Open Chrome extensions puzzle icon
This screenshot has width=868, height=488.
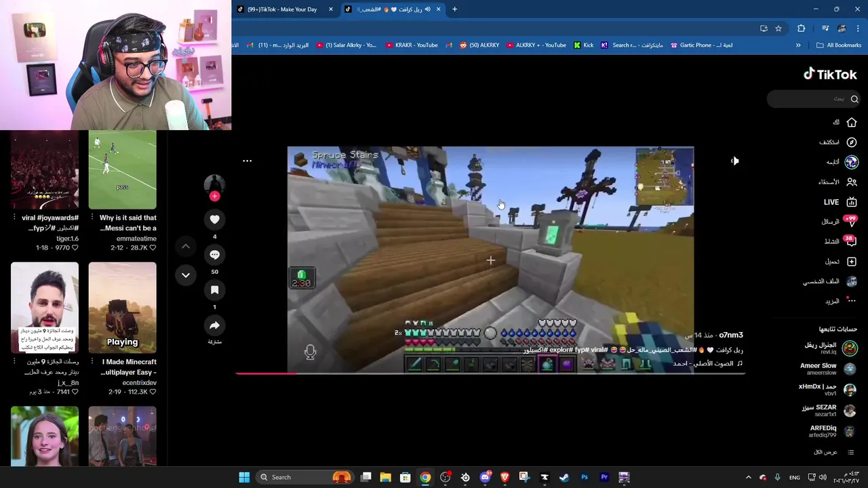pyautogui.click(x=802, y=28)
